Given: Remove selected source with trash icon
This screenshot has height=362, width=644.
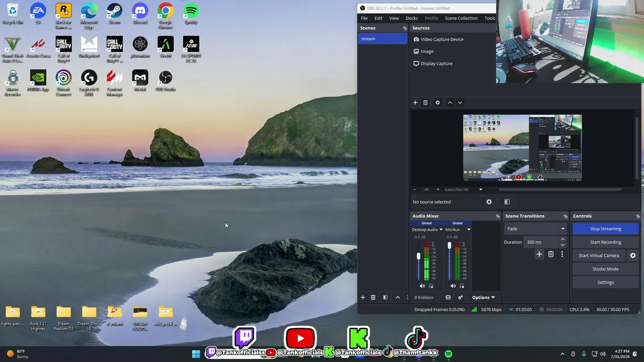Looking at the screenshot, I should [x=425, y=103].
